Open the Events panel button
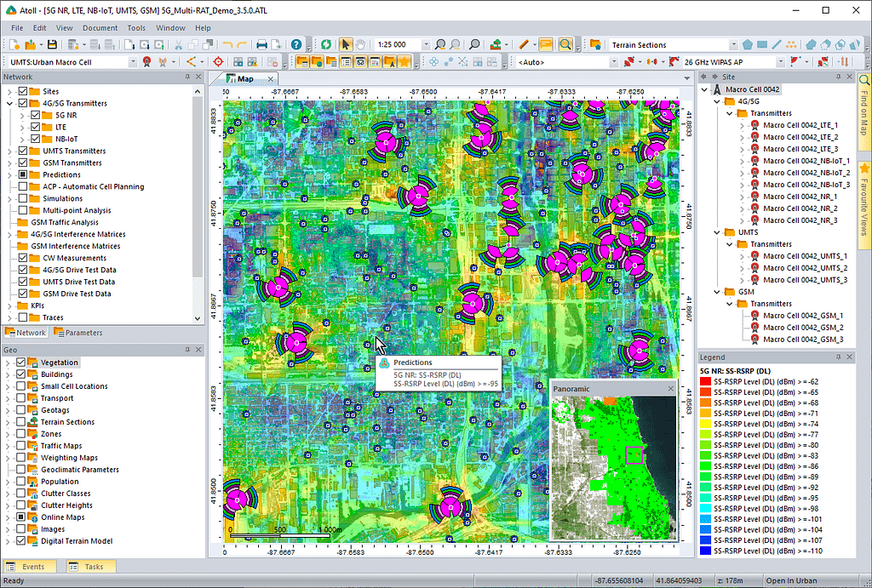The width and height of the screenshot is (872, 588). (x=32, y=567)
